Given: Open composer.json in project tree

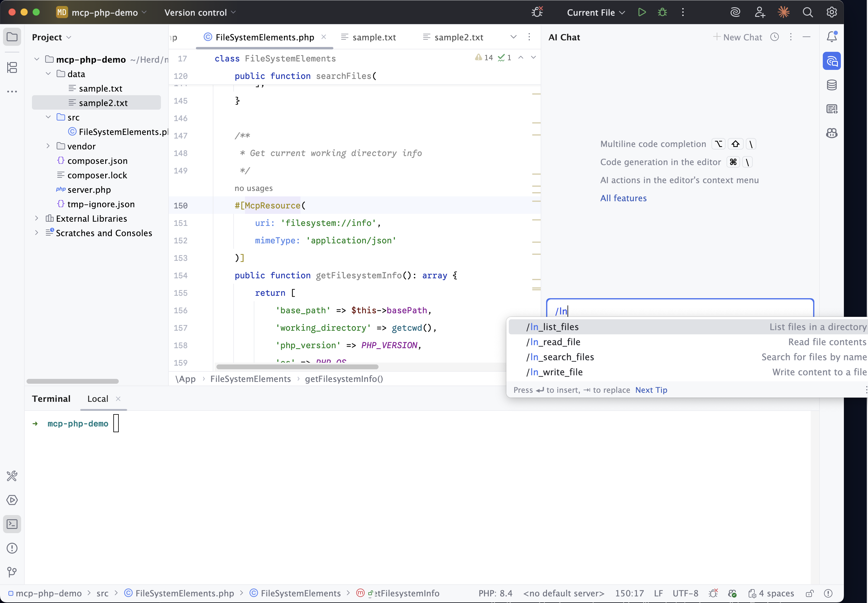Looking at the screenshot, I should tap(92, 161).
